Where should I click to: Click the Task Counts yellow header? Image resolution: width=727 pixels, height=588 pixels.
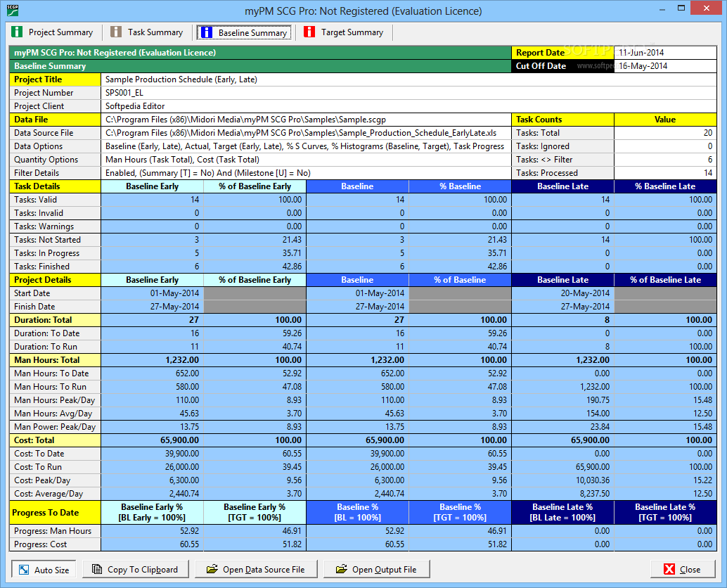point(563,120)
